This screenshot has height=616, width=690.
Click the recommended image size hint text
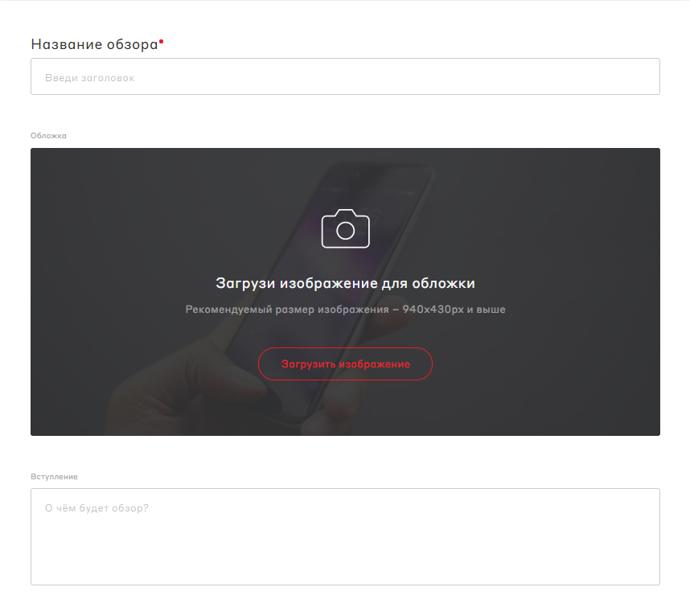tap(346, 310)
